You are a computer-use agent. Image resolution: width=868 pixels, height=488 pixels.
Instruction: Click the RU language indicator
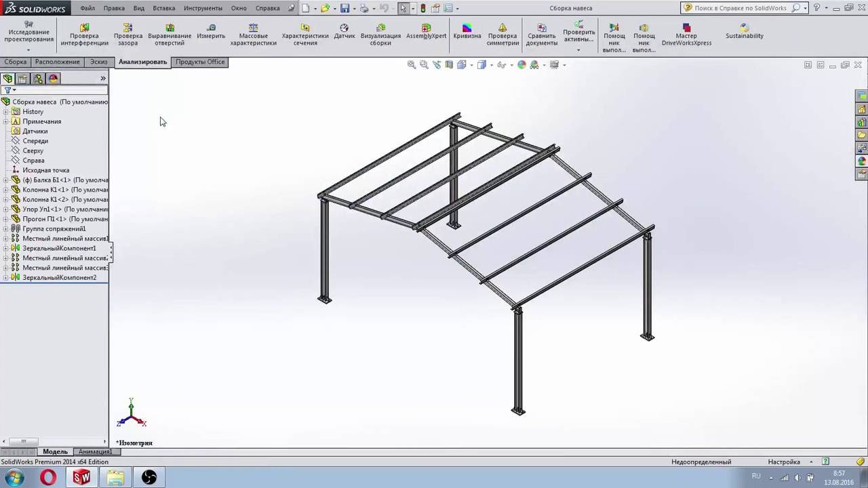click(756, 476)
